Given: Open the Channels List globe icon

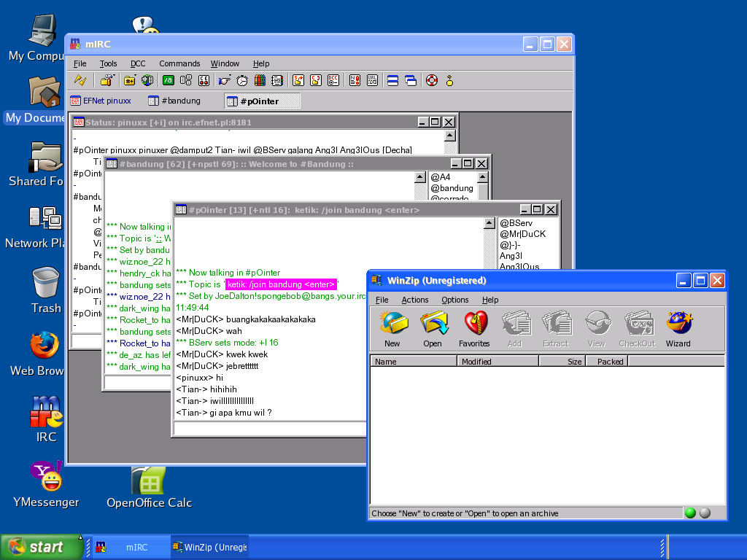Looking at the screenshot, I should click(x=147, y=80).
